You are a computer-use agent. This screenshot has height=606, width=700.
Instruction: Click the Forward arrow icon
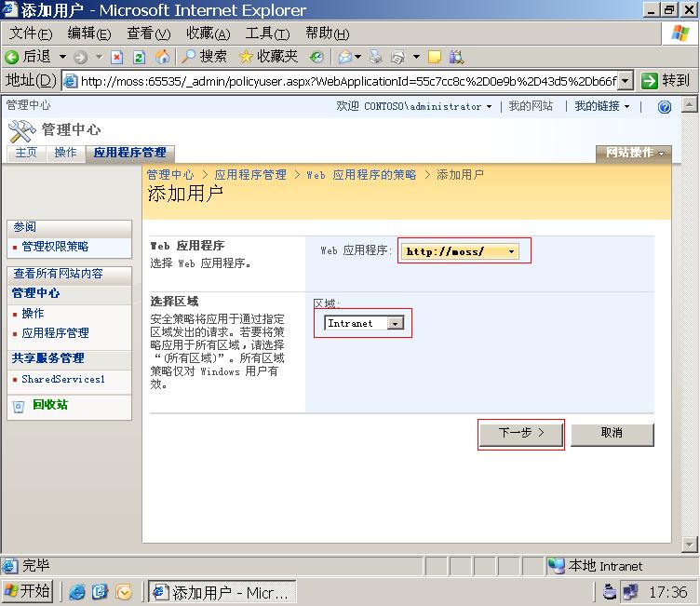pyautogui.click(x=80, y=57)
